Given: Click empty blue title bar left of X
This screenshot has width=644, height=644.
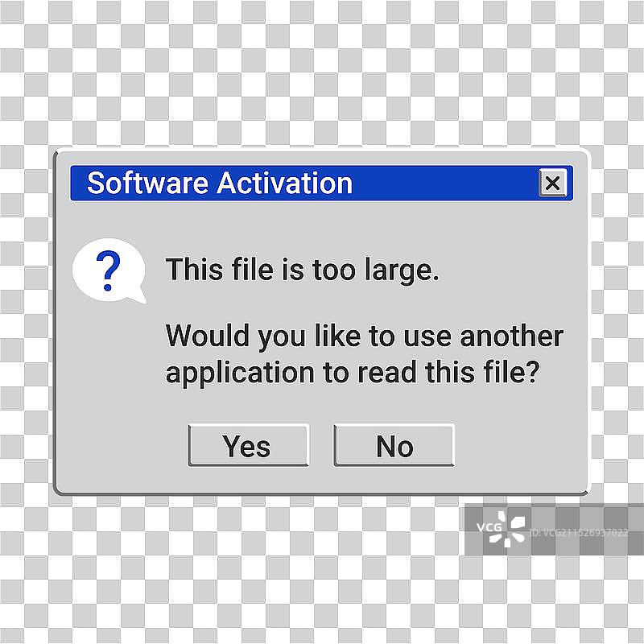Looking at the screenshot, I should click(443, 184).
